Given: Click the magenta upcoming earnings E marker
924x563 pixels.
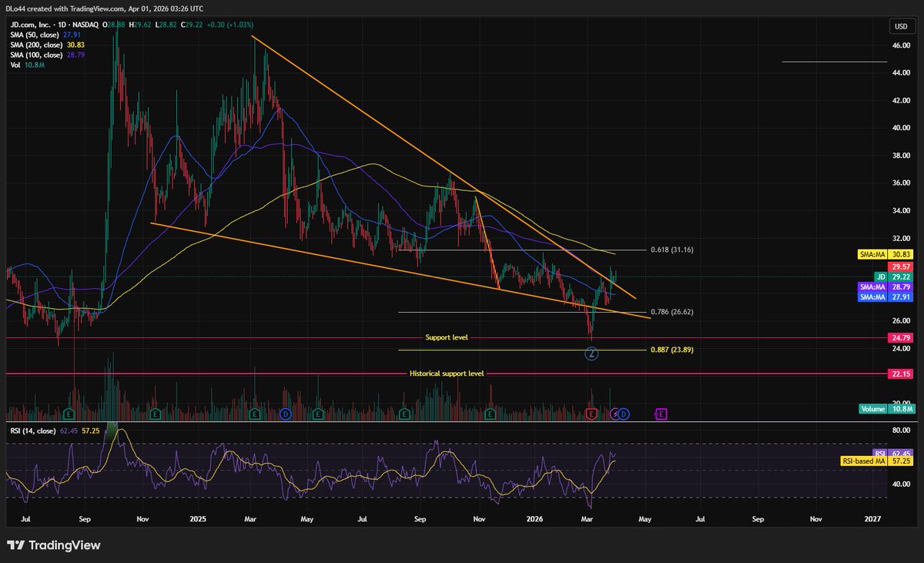Looking at the screenshot, I should click(661, 414).
